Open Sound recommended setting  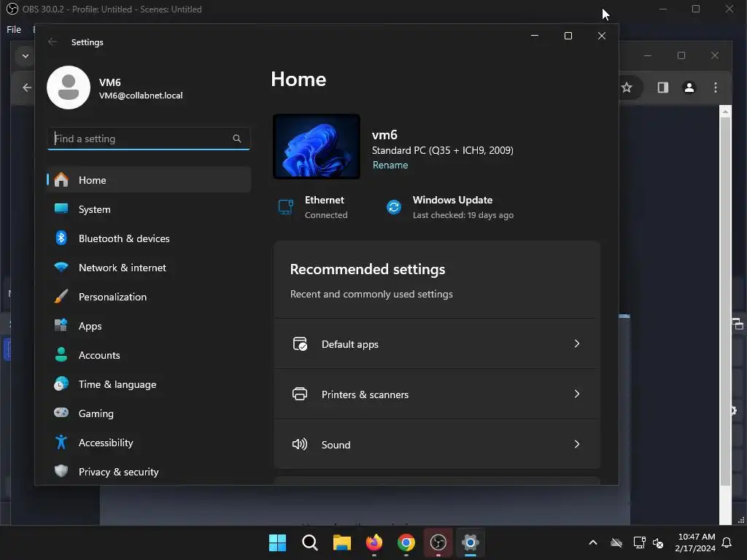[437, 444]
